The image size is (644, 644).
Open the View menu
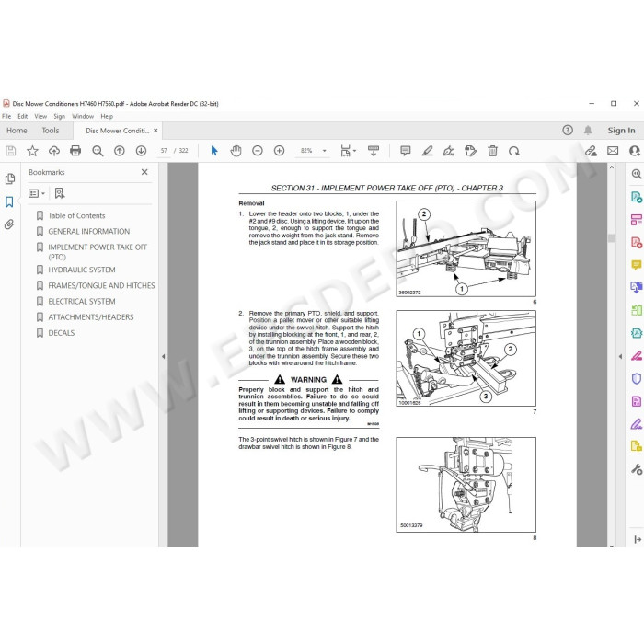click(40, 116)
